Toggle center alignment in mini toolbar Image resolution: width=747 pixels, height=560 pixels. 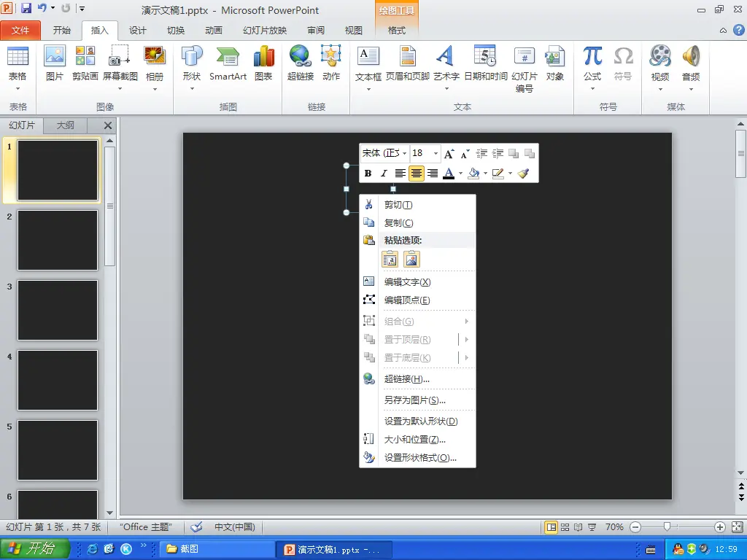417,174
